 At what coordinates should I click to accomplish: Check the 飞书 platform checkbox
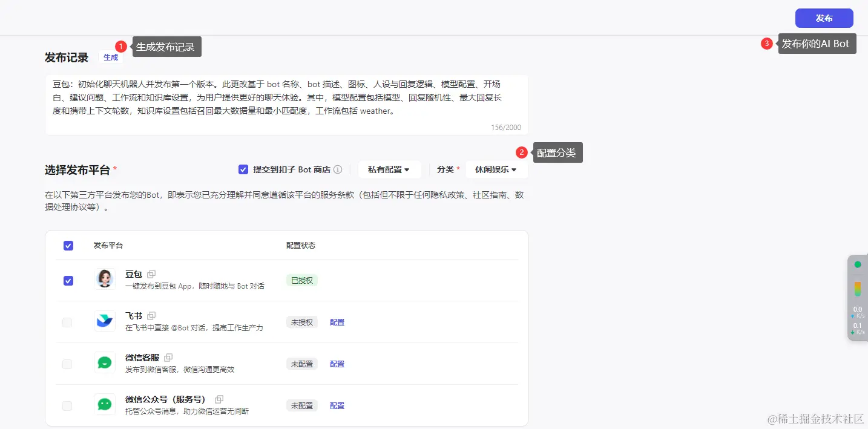pos(67,323)
